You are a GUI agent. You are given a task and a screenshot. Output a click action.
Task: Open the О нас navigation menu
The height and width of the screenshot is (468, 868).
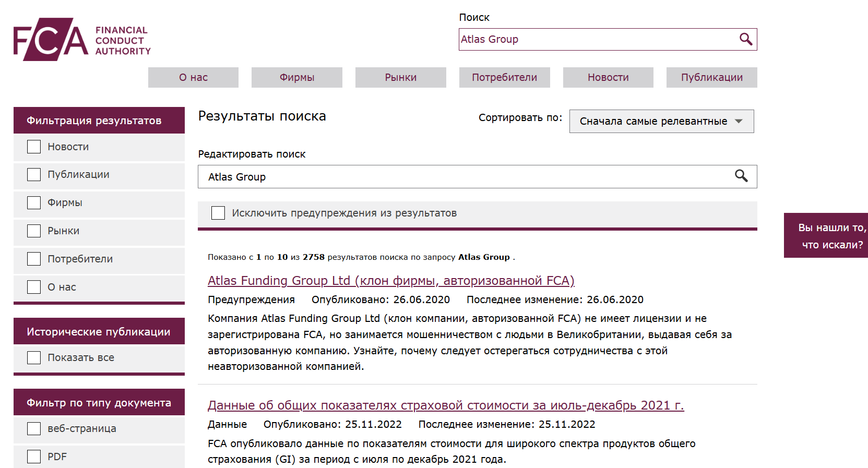pos(193,77)
